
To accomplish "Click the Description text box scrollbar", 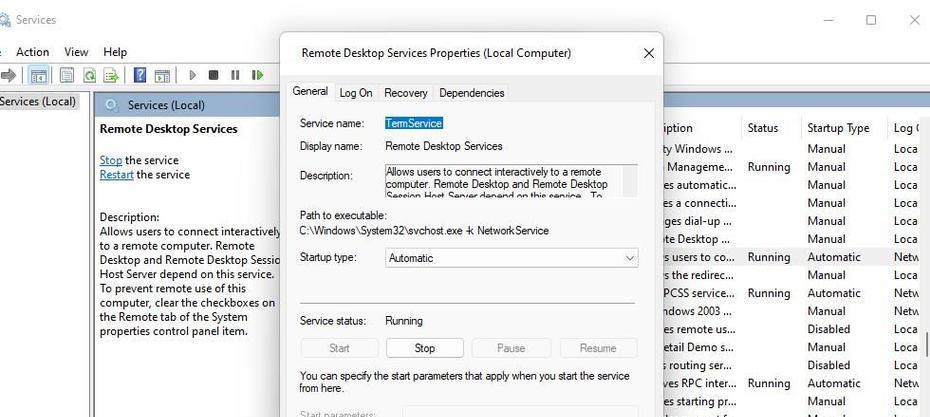I will [x=630, y=181].
